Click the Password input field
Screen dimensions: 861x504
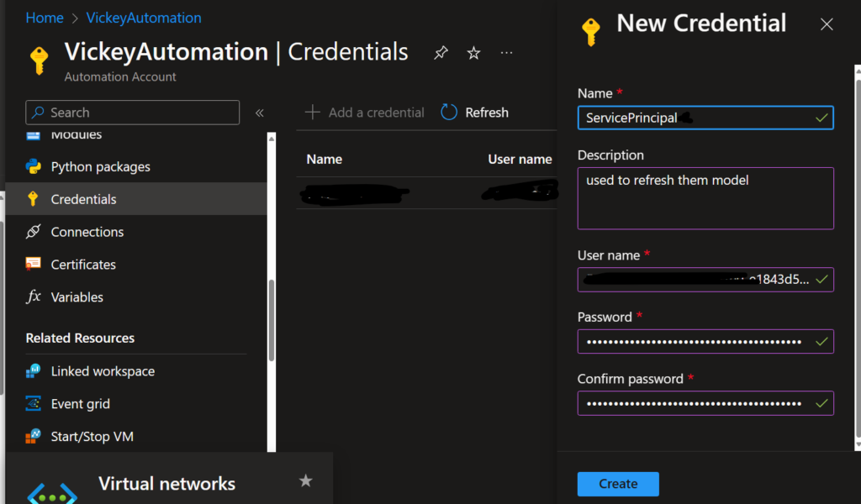tap(705, 342)
